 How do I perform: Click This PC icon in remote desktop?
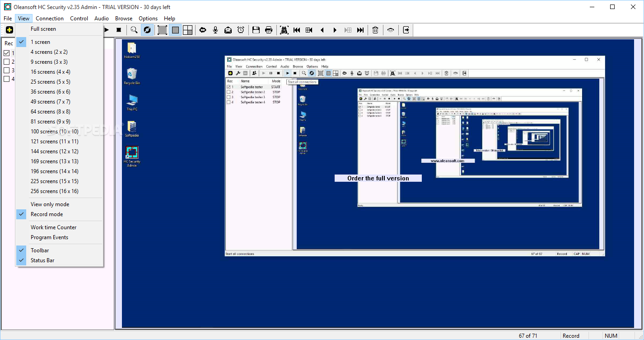click(x=132, y=102)
